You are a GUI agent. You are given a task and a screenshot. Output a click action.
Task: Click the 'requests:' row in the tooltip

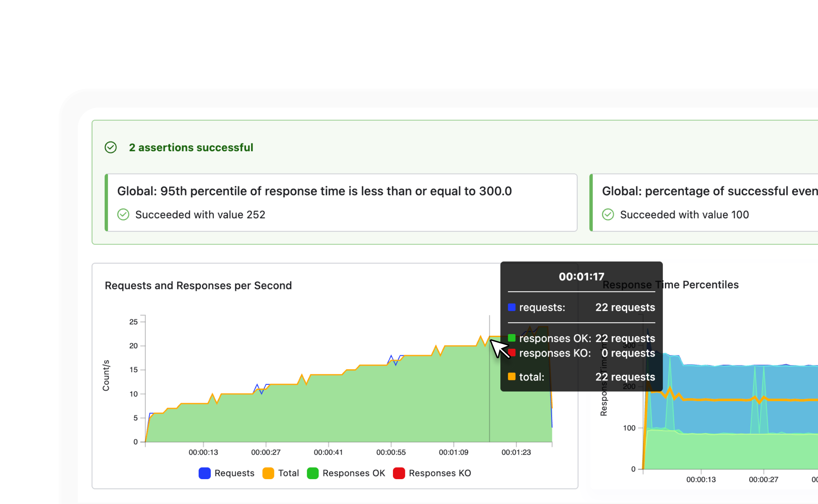(581, 307)
